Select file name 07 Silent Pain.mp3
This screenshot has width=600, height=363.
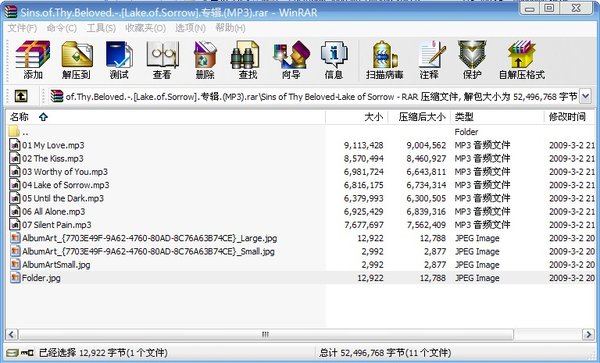[x=57, y=225]
